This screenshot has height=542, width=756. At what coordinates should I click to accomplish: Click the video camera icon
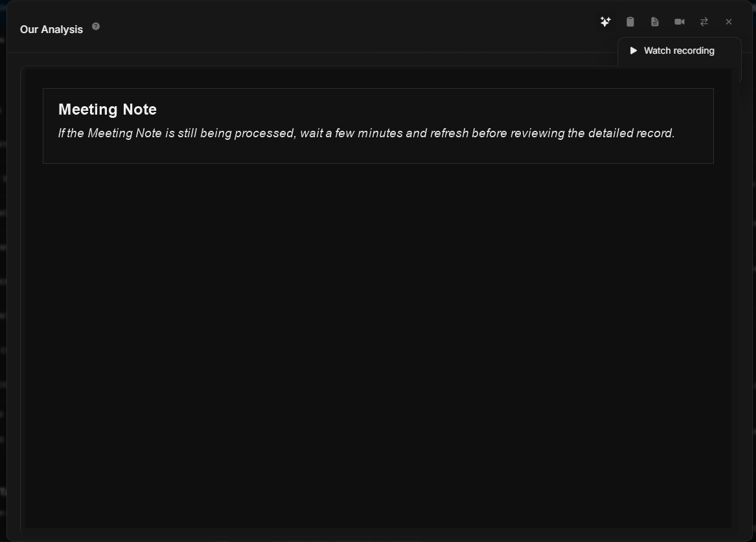pos(680,21)
